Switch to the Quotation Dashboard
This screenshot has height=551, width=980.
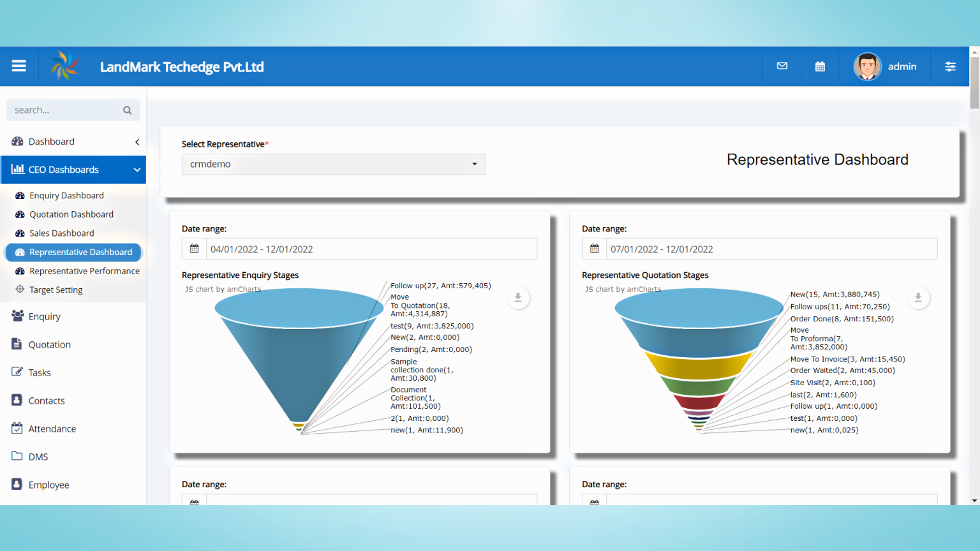coord(71,214)
